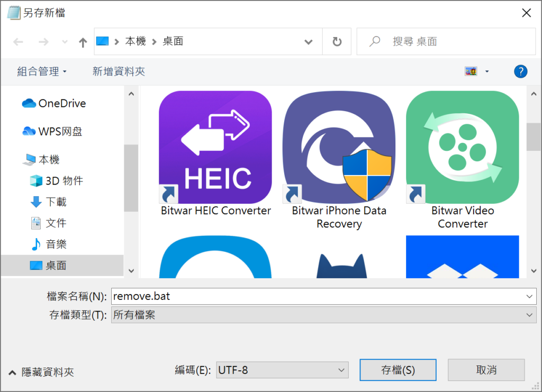
Task: Click 本機 in the address breadcrumb
Action: pos(135,41)
